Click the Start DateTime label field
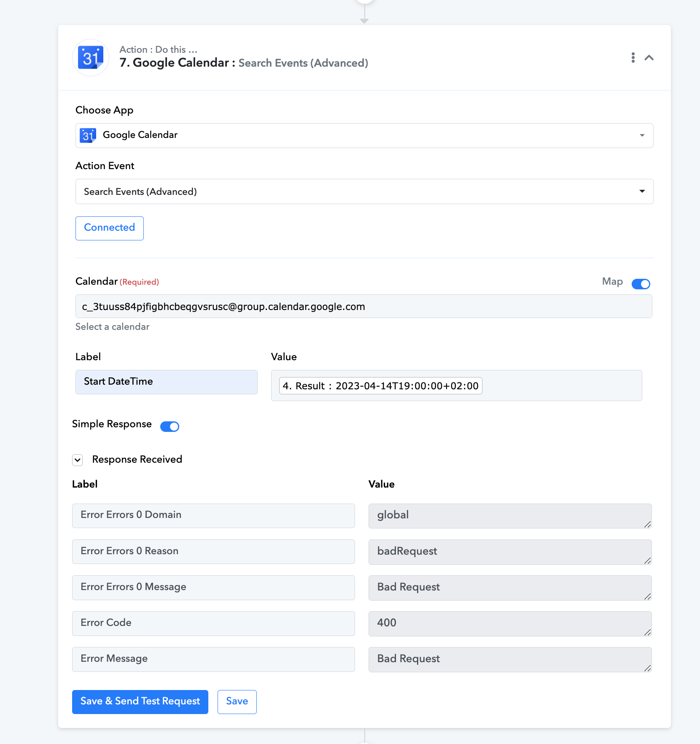This screenshot has height=744, width=700. [167, 382]
